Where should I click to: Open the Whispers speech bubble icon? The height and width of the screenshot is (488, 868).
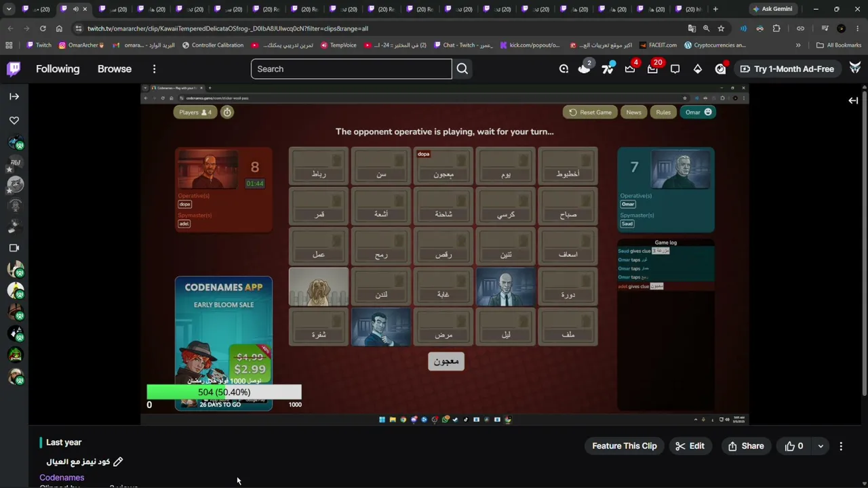click(x=675, y=68)
